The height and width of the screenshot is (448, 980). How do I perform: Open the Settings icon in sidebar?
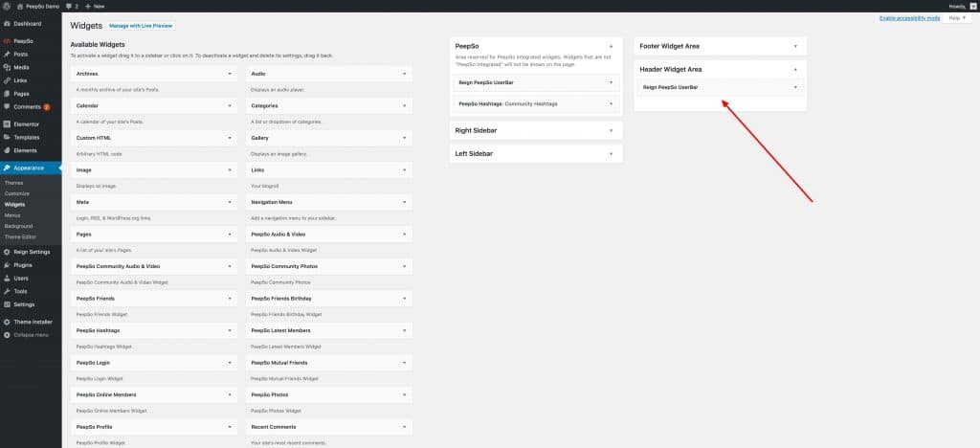[7, 304]
